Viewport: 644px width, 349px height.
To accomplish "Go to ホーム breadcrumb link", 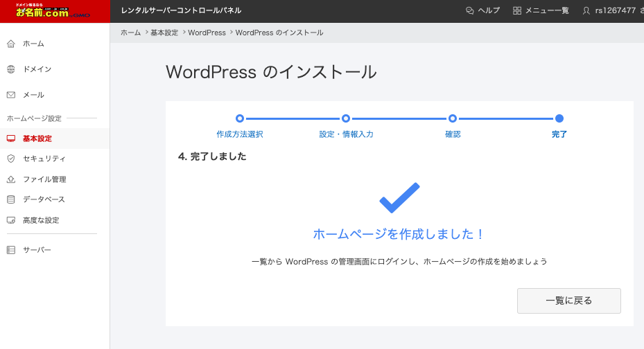I will tap(130, 33).
